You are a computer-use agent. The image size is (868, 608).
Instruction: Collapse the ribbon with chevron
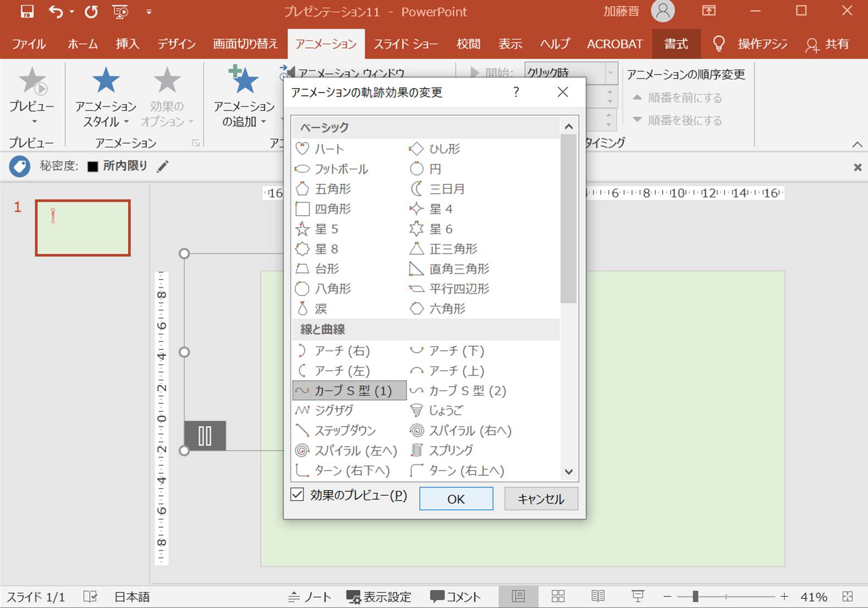click(x=857, y=144)
